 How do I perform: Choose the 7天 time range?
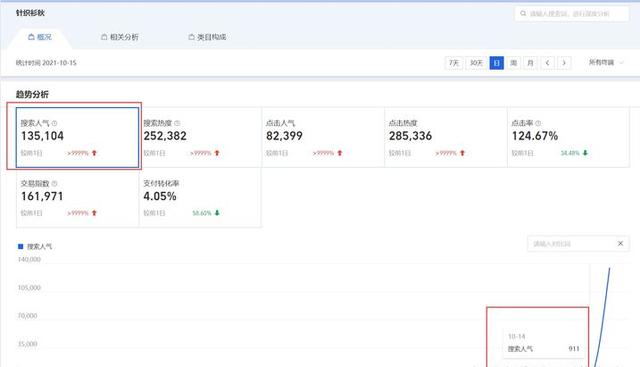pos(454,63)
